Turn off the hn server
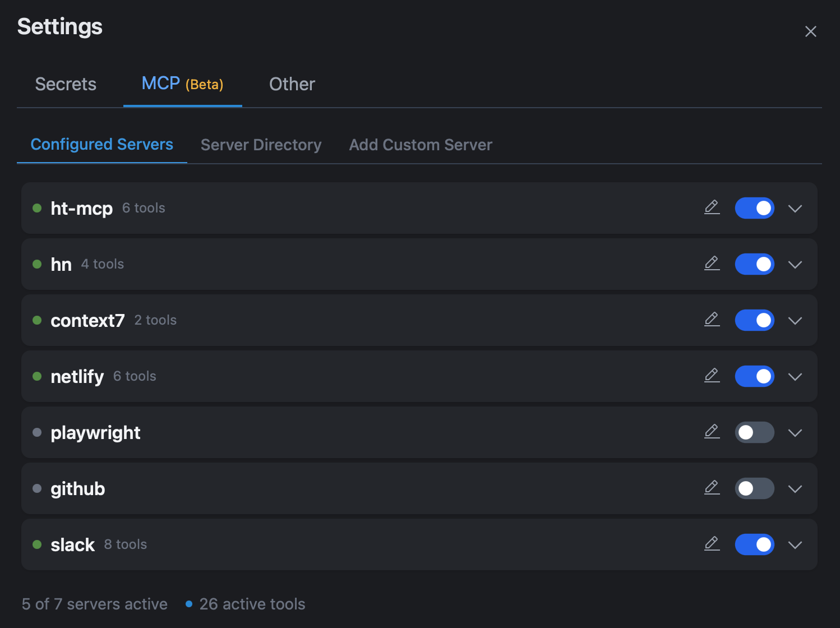840x628 pixels. coord(755,264)
